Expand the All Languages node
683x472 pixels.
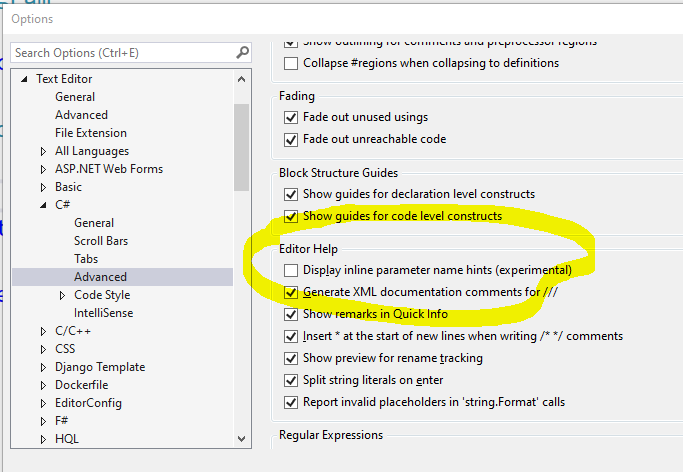[43, 151]
